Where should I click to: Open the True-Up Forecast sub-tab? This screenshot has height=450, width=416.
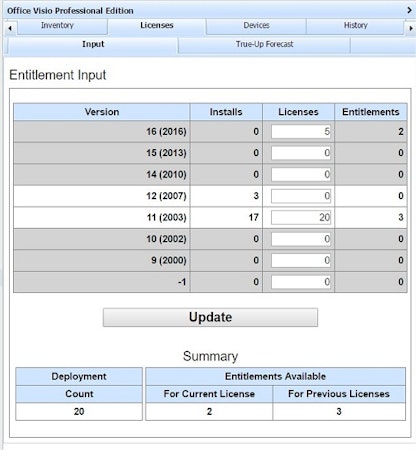264,45
